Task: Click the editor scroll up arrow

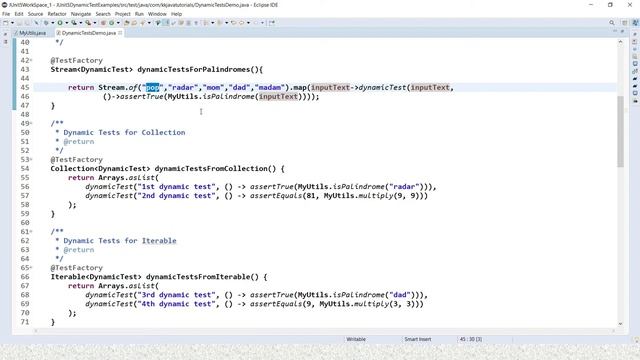Action: coord(620,42)
